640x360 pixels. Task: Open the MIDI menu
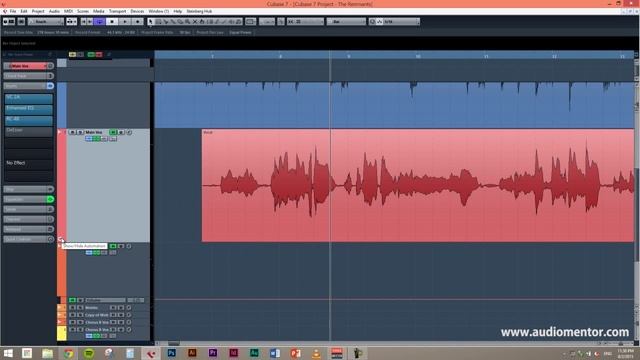pos(68,11)
